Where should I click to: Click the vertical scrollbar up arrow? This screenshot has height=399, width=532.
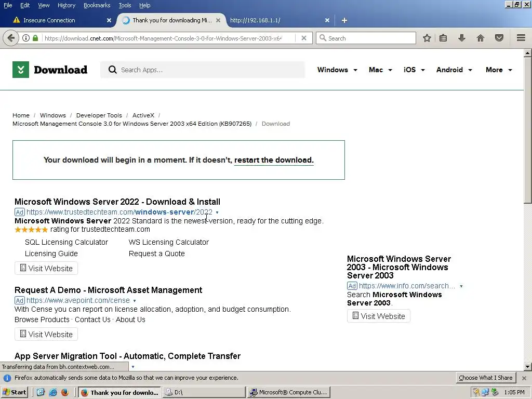point(528,53)
